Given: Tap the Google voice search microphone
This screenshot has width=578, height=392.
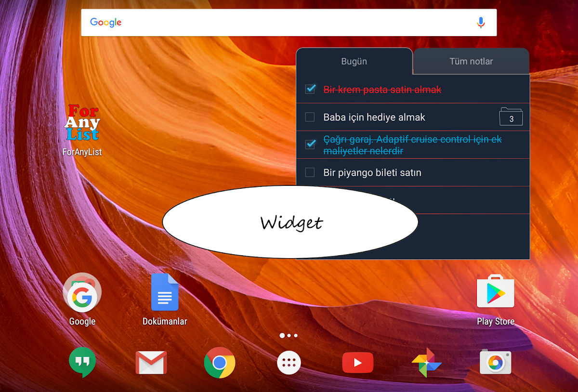Looking at the screenshot, I should tap(480, 23).
